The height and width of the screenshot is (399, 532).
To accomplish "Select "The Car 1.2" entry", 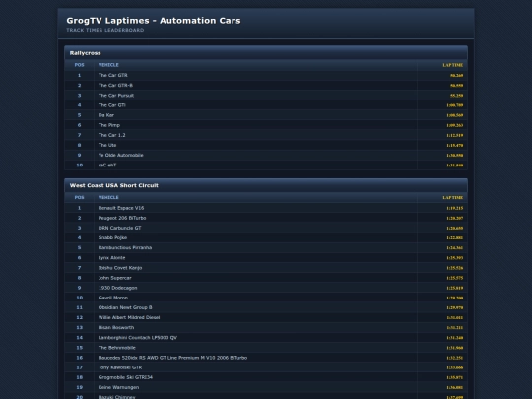I will [x=111, y=135].
